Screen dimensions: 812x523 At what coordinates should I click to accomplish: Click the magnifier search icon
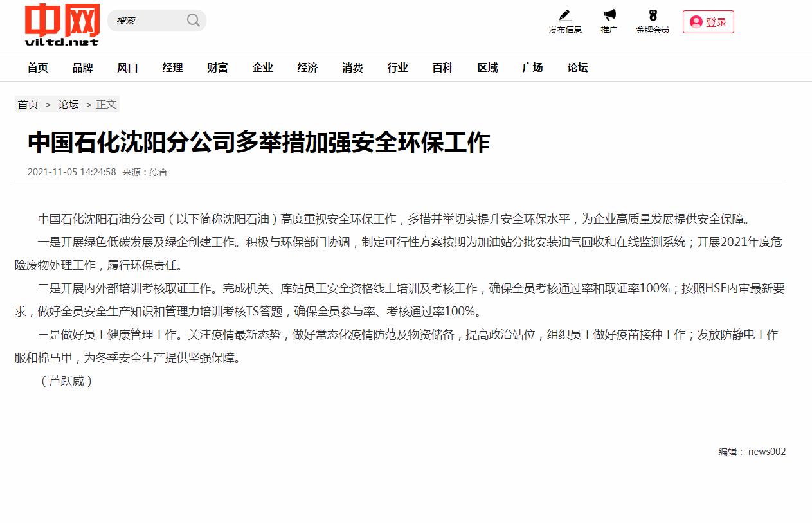click(193, 21)
